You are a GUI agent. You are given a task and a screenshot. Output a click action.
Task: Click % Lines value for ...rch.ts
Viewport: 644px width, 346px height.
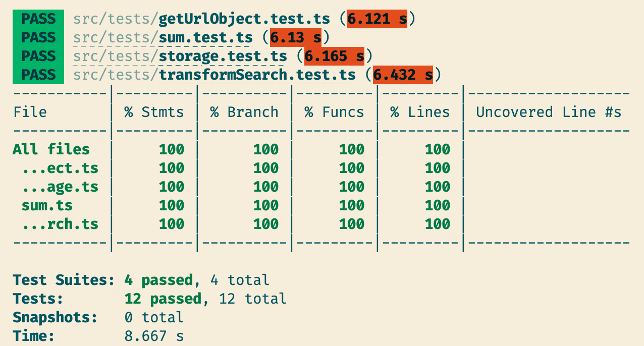click(438, 224)
